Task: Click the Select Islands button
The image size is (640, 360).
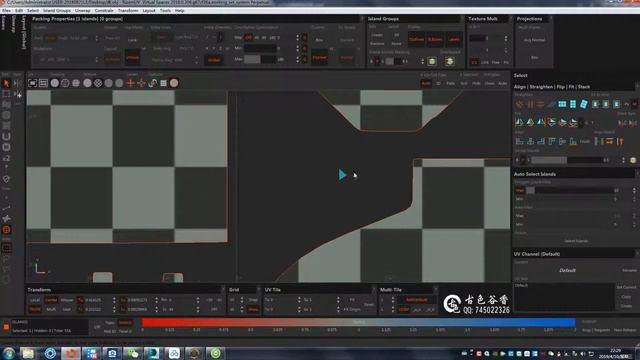Action: [x=576, y=241]
